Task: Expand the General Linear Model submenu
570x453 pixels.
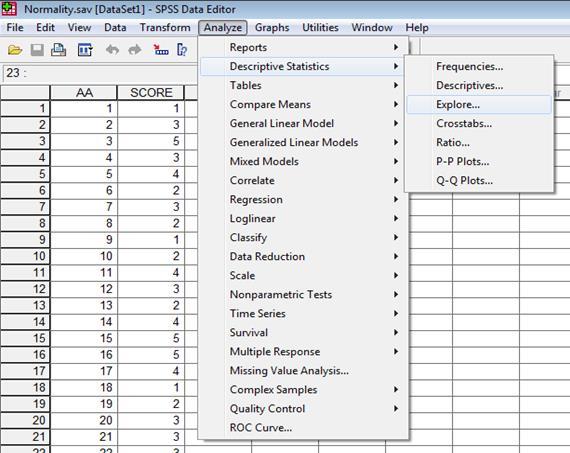Action: [x=302, y=123]
